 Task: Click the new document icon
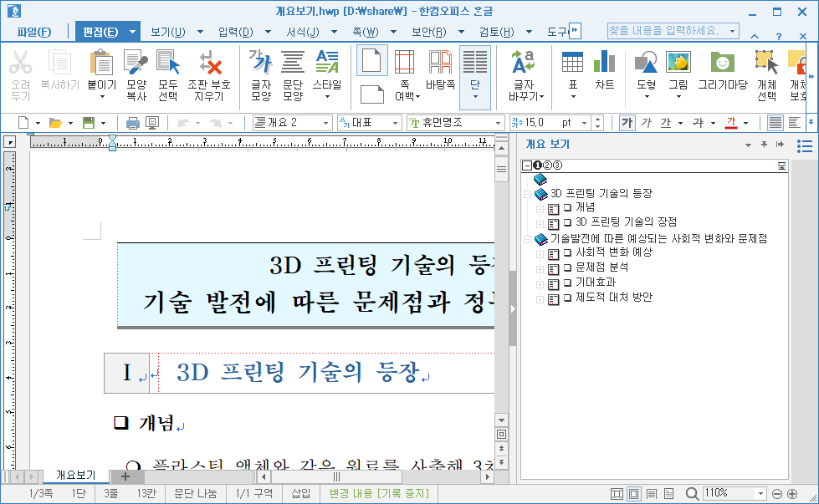pos(23,123)
